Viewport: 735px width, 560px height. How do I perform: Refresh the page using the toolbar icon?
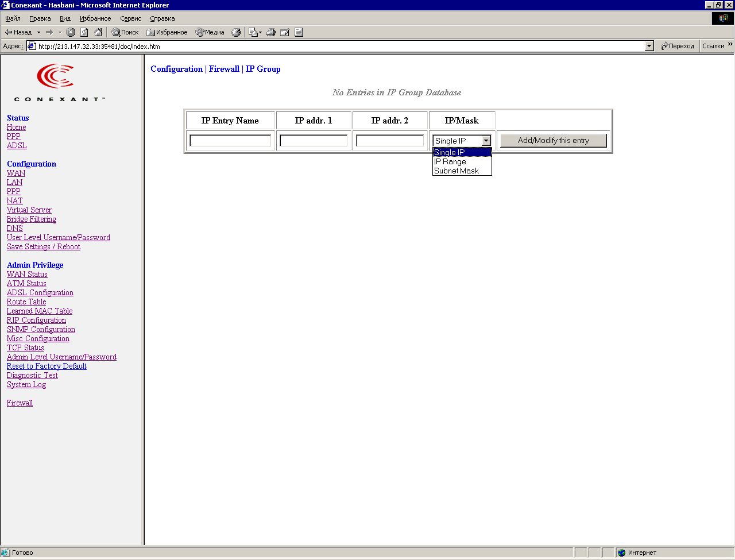[84, 32]
